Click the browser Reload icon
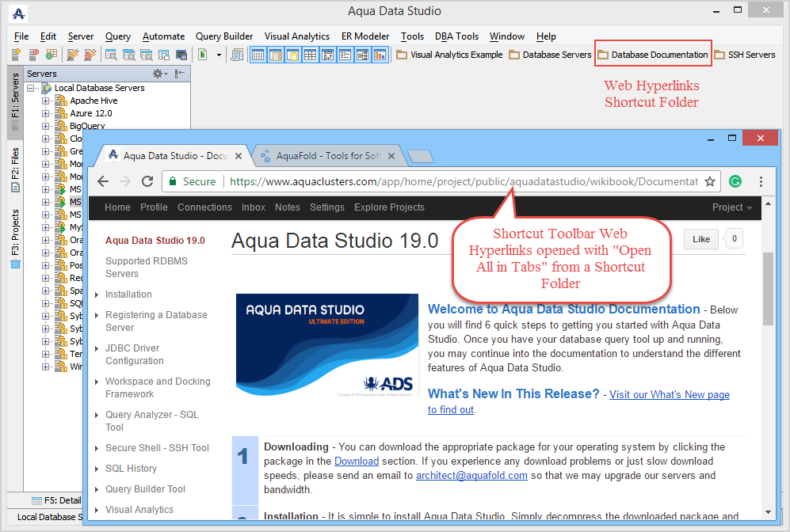Screen dimensions: 790x532 tap(147, 181)
